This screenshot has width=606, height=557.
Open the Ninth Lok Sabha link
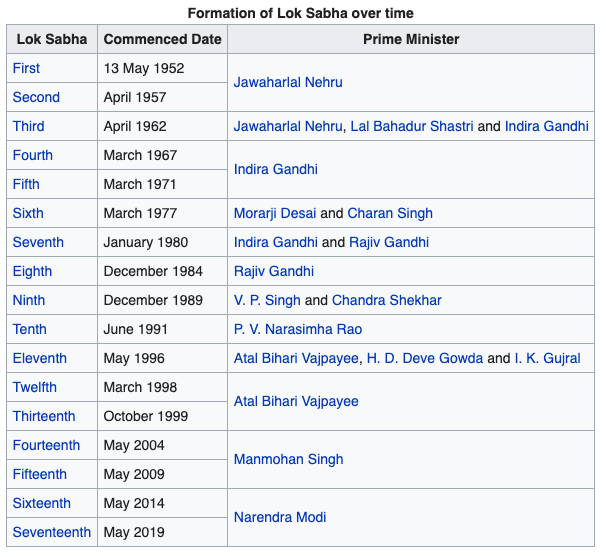coord(29,300)
